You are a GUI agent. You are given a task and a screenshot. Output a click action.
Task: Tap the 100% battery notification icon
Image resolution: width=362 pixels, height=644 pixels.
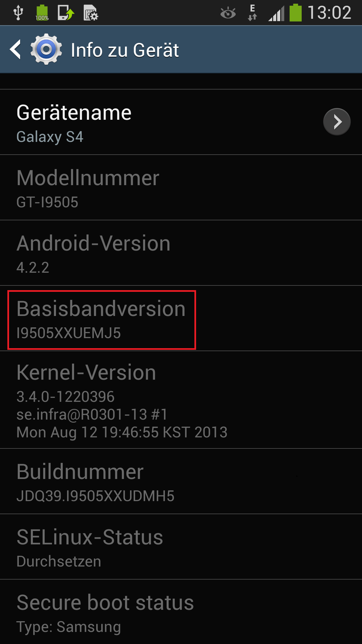click(42, 13)
